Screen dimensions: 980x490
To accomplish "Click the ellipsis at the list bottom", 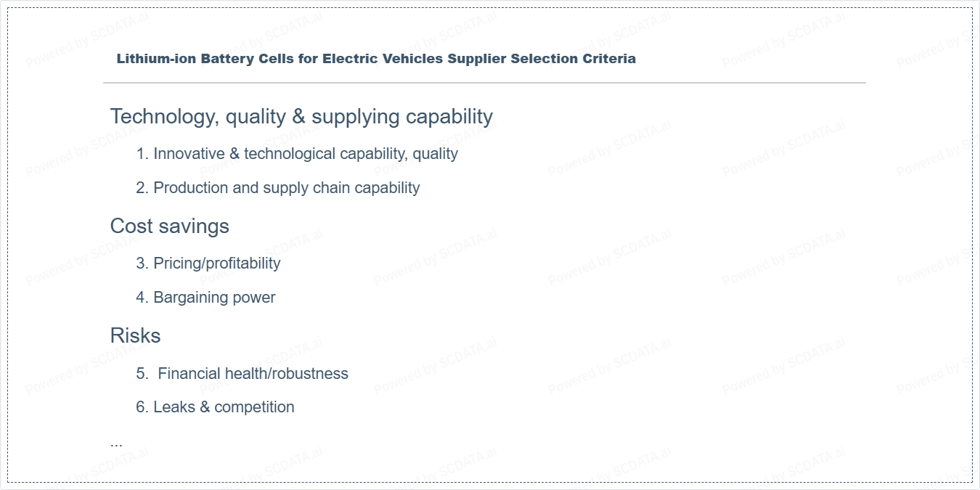I will pos(116,442).
